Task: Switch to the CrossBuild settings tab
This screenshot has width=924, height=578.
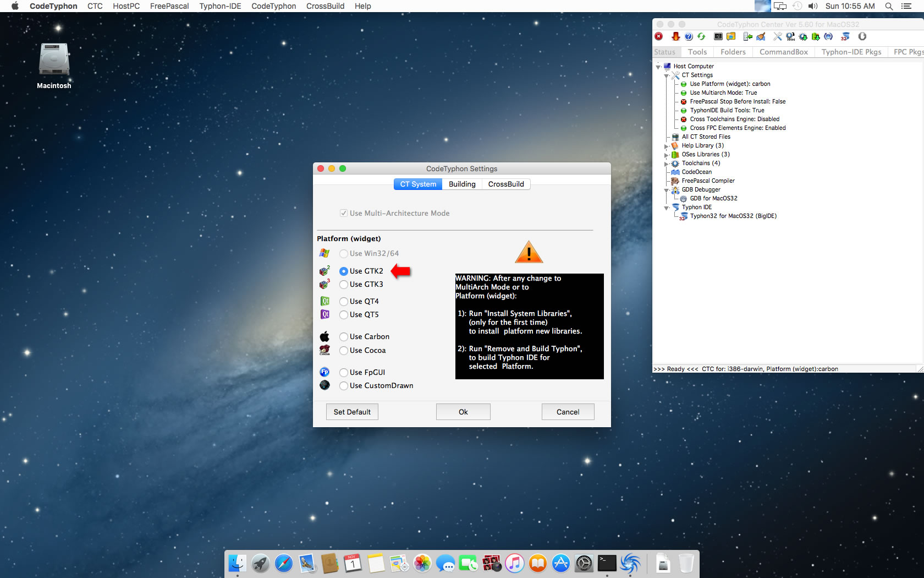Action: [x=506, y=184]
